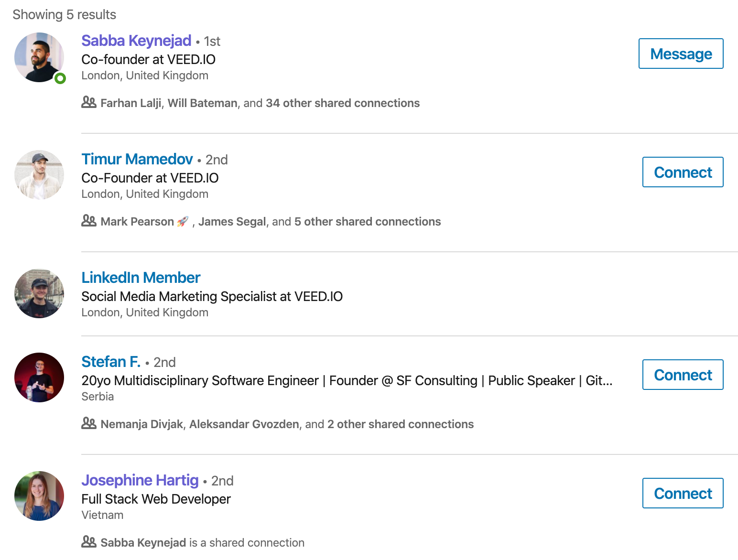738x560 pixels.
Task: Click shared connection James Segal
Action: tap(232, 221)
